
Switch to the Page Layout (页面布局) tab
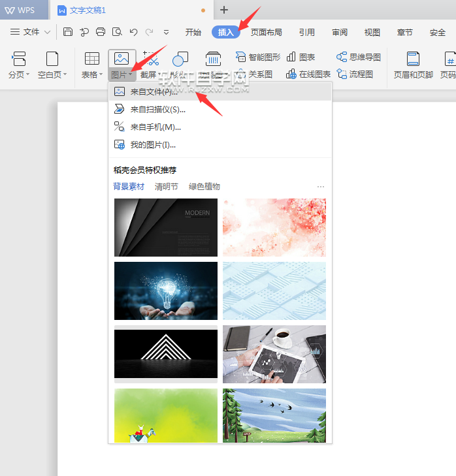click(267, 32)
